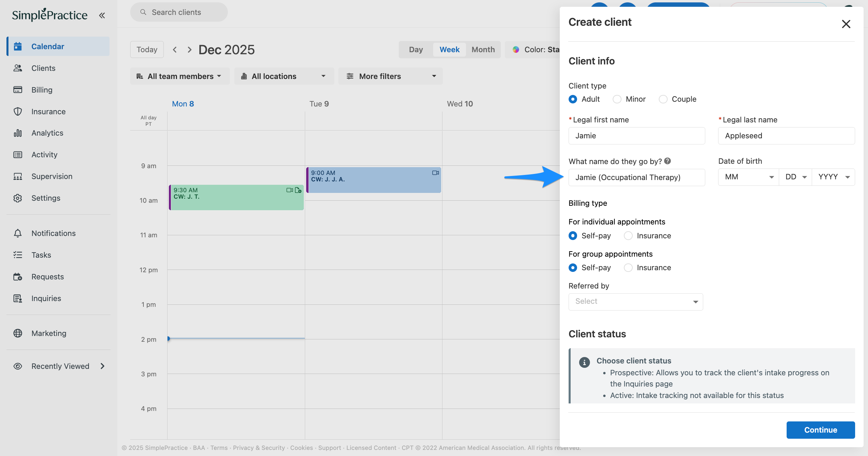Select Self-pay for individual appointments

point(573,236)
